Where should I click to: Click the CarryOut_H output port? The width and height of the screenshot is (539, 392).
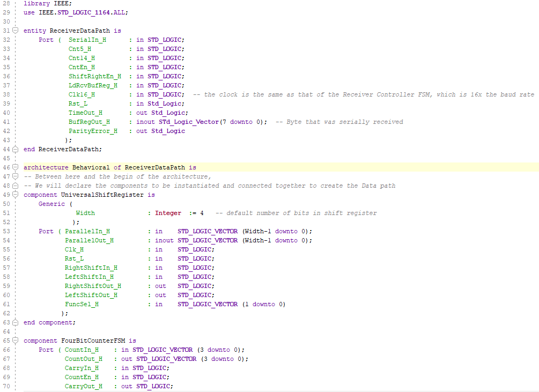pos(84,386)
